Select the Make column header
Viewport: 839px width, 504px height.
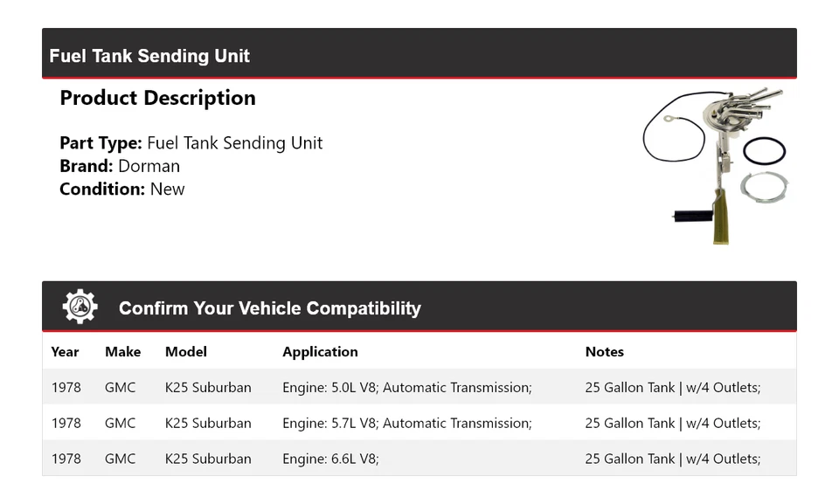coord(122,352)
